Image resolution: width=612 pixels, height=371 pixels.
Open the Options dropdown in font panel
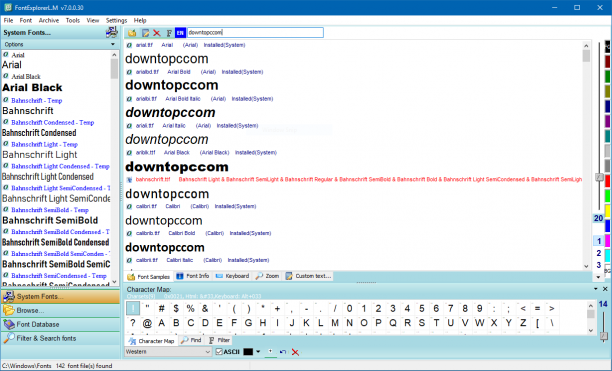pyautogui.click(x=113, y=44)
